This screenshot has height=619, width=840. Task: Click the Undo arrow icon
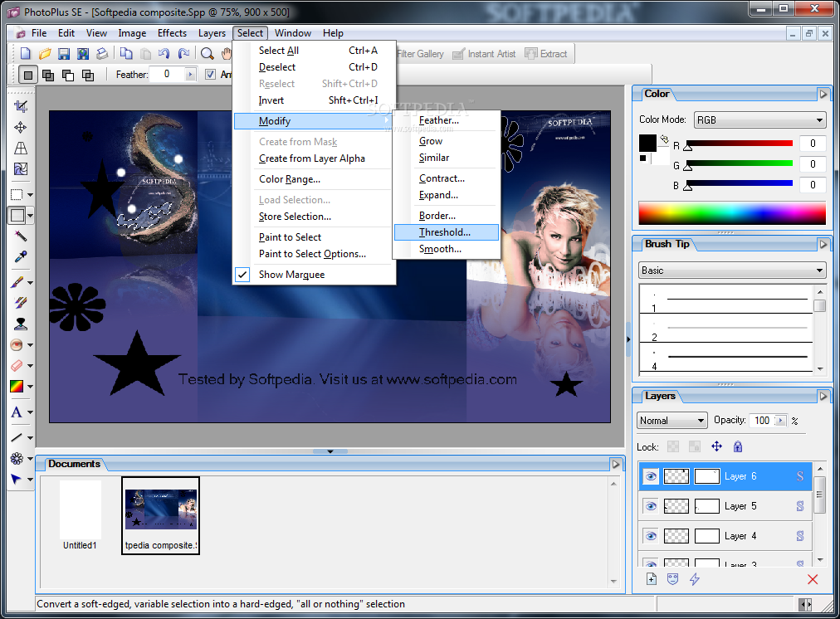[x=164, y=54]
